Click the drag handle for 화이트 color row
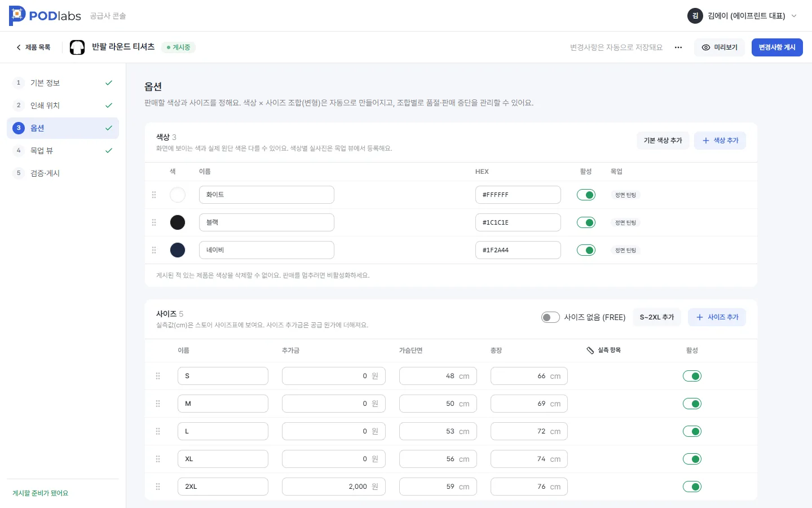812x508 pixels. [154, 195]
